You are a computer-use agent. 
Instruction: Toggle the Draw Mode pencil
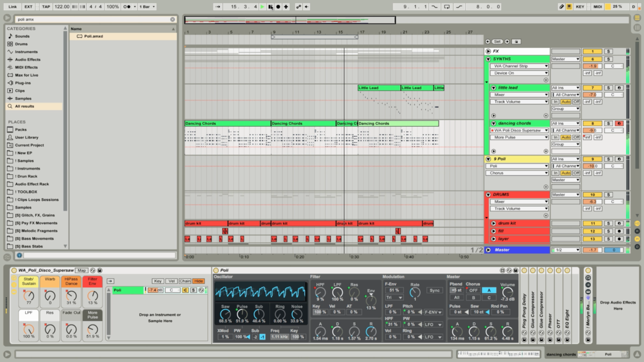pos(561,6)
